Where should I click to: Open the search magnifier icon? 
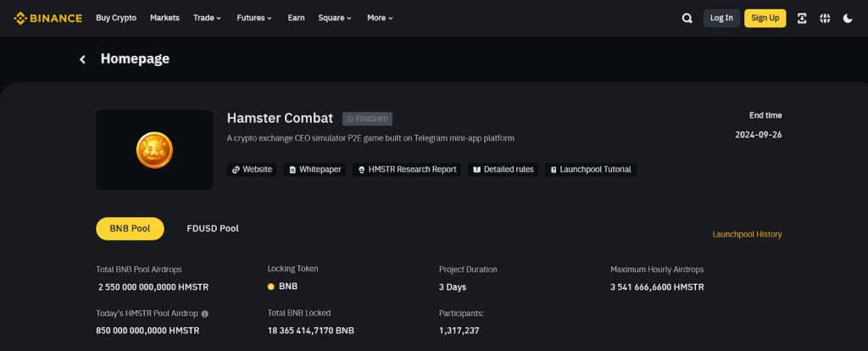[687, 18]
